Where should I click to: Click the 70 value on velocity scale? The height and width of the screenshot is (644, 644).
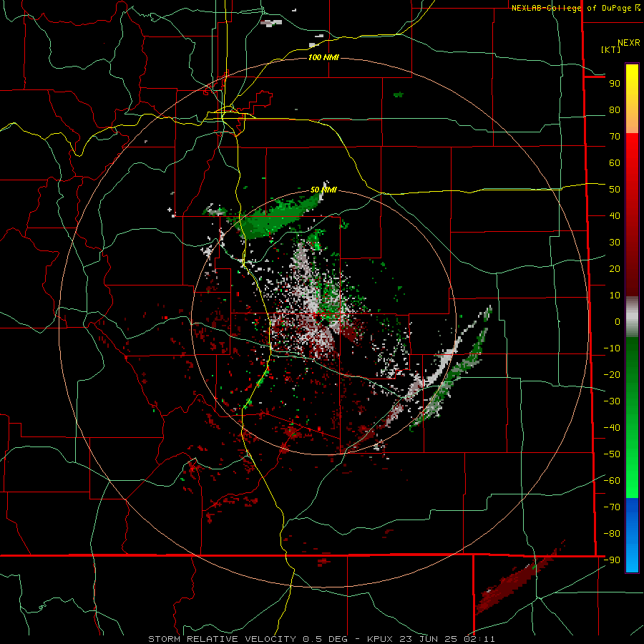pos(615,137)
